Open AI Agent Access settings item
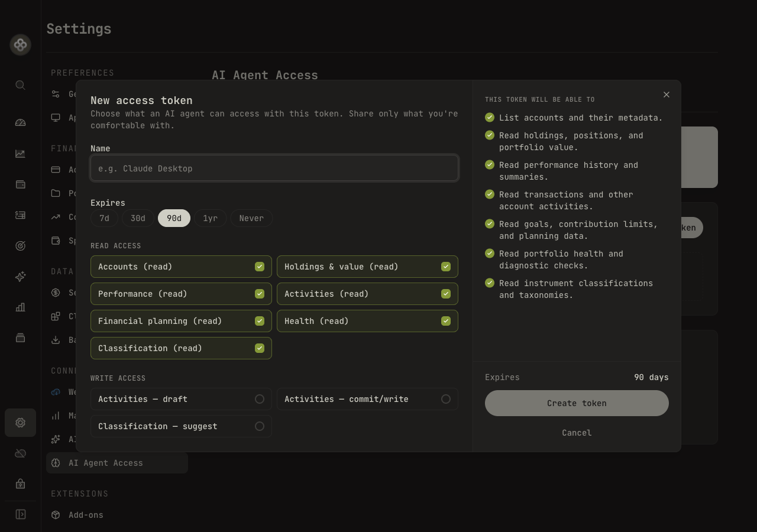Screen dimensions: 757x532 click(x=117, y=463)
